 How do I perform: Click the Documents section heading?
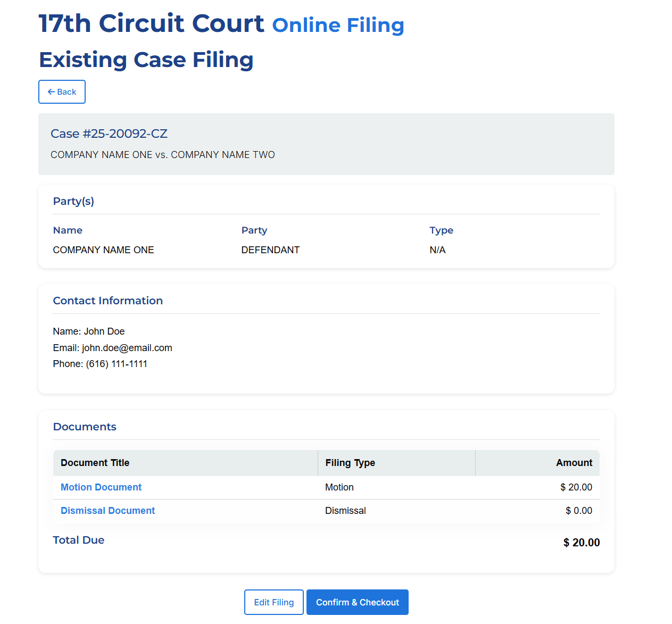pyautogui.click(x=85, y=427)
